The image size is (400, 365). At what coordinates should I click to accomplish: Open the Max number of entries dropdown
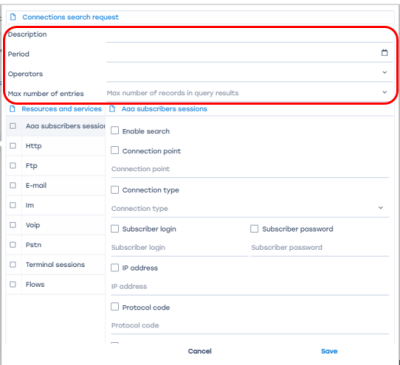point(385,92)
